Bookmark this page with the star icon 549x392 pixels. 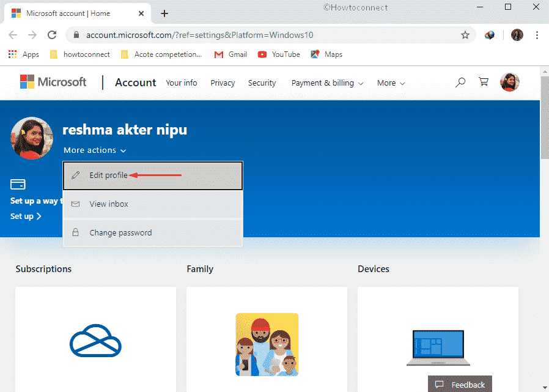coord(465,35)
